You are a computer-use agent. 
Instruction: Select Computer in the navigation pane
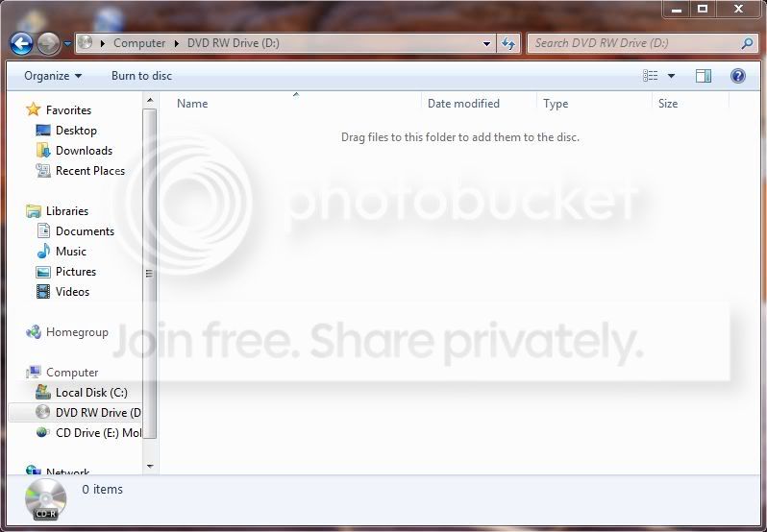tap(72, 373)
